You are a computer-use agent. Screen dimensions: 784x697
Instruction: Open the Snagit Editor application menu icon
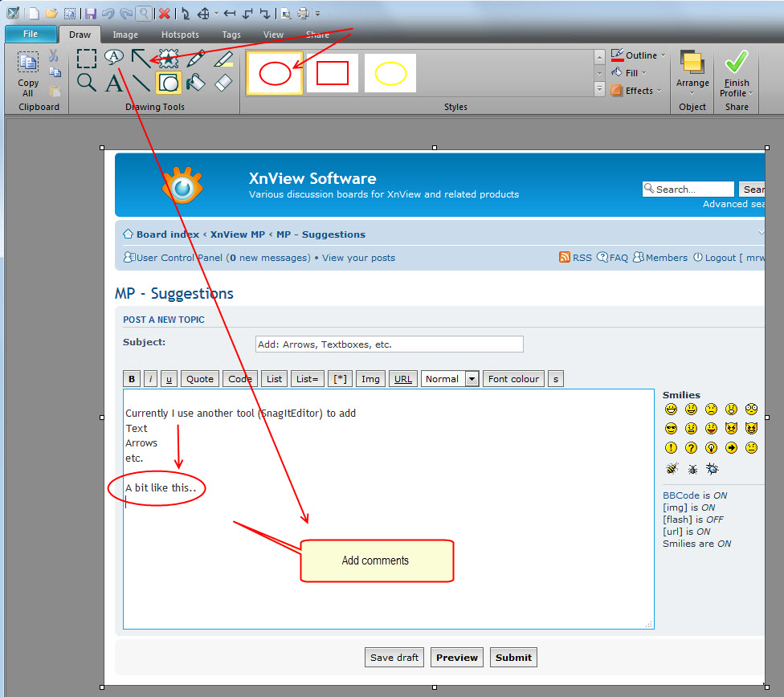point(13,13)
